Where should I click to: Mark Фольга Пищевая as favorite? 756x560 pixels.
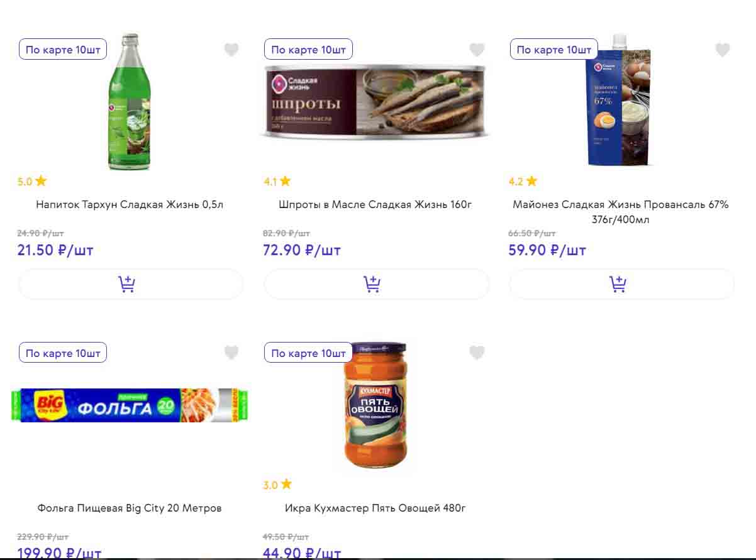[231, 353]
